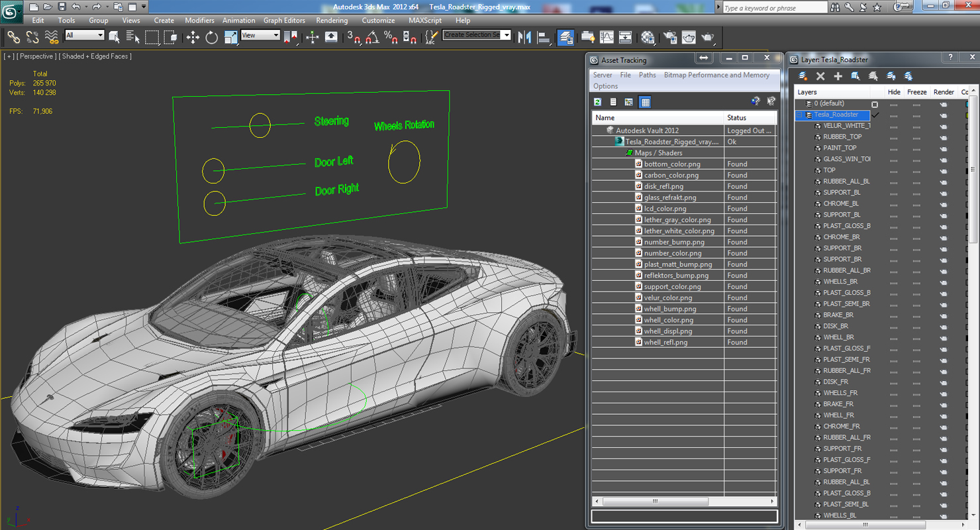
Task: Click the Name column header in Asset Tracking
Action: pyautogui.click(x=658, y=117)
